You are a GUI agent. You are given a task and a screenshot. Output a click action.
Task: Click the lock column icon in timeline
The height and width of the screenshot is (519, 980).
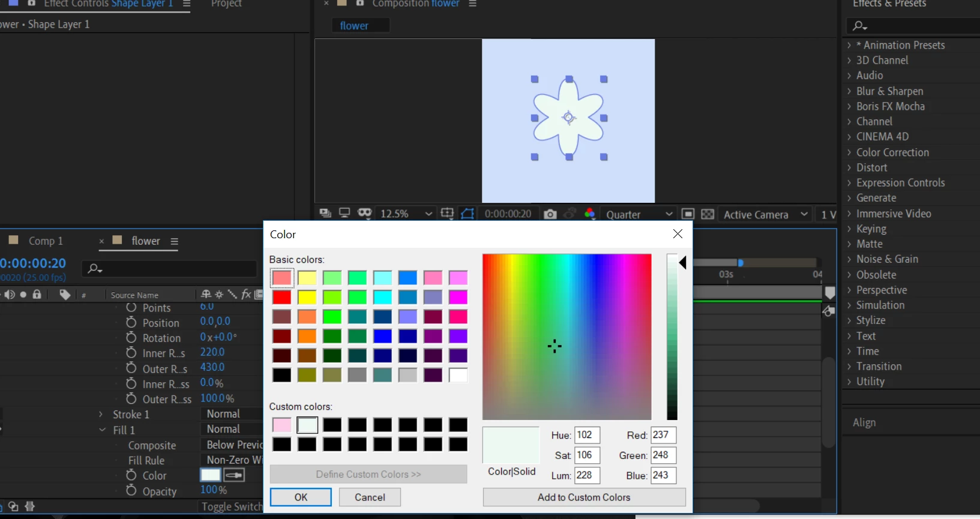click(x=37, y=294)
